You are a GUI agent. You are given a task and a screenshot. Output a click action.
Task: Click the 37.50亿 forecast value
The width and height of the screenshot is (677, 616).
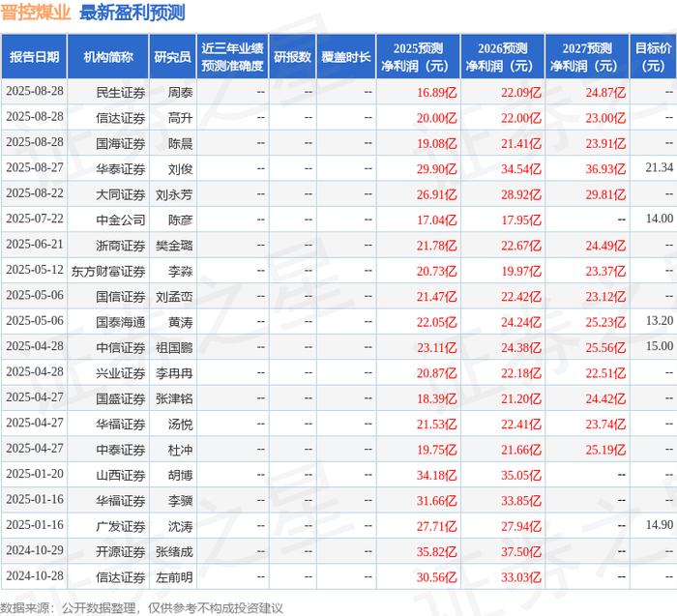click(x=521, y=551)
